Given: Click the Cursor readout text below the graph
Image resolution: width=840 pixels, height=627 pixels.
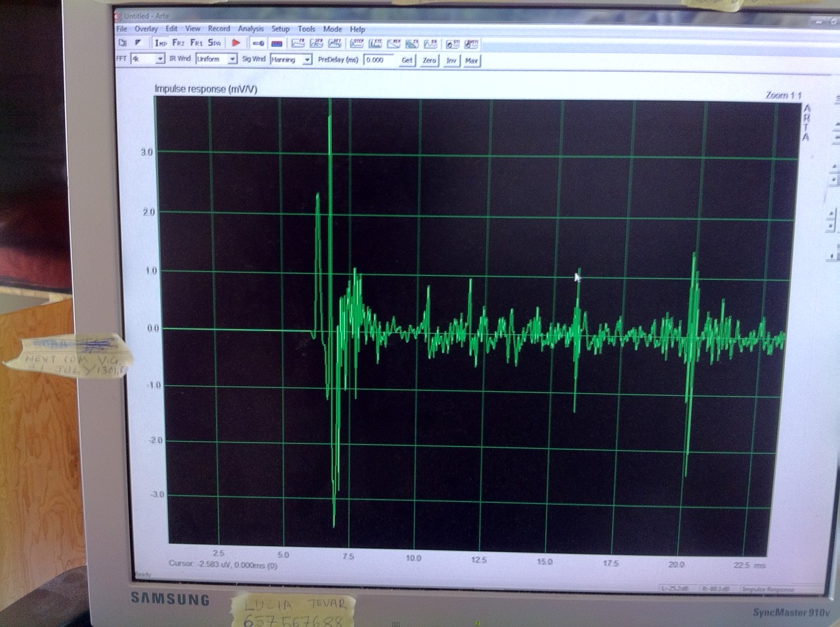Looking at the screenshot, I should [x=223, y=565].
